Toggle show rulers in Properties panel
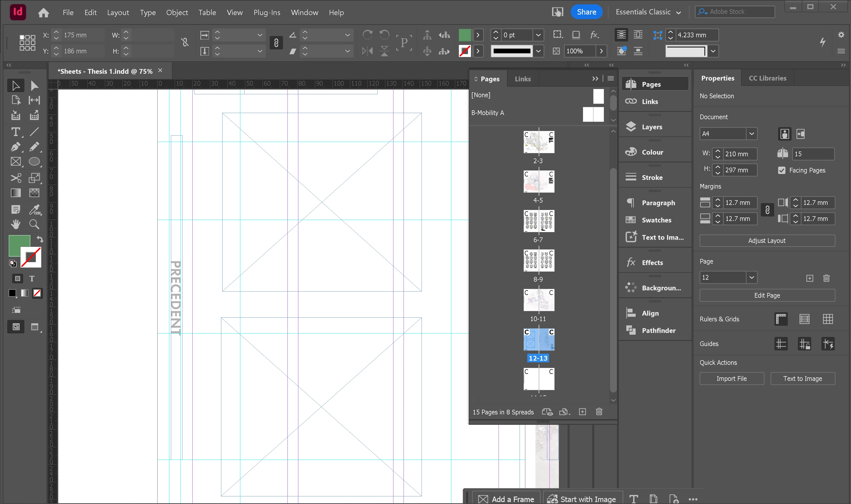This screenshot has height=504, width=851. (x=781, y=319)
